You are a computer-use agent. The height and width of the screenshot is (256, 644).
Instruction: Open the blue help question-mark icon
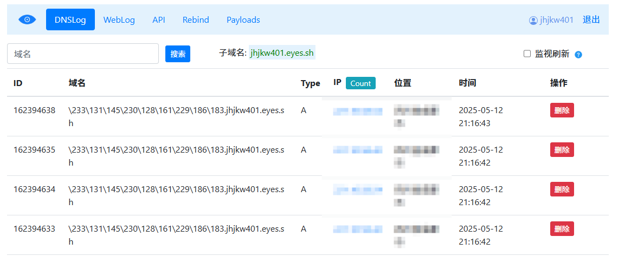tap(578, 54)
